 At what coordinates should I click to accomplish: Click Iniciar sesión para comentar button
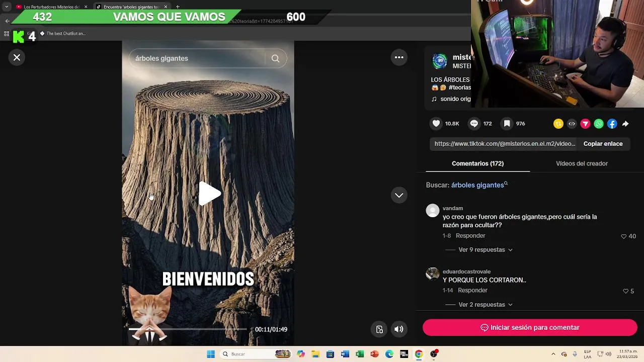coord(530,327)
